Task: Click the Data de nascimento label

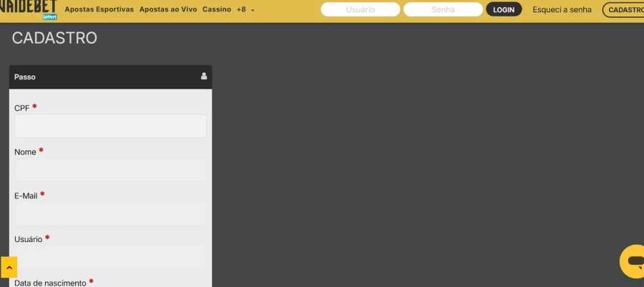Action: point(50,283)
